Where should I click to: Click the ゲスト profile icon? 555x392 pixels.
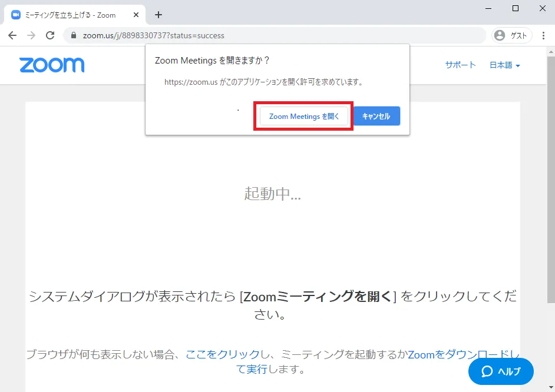(x=511, y=35)
